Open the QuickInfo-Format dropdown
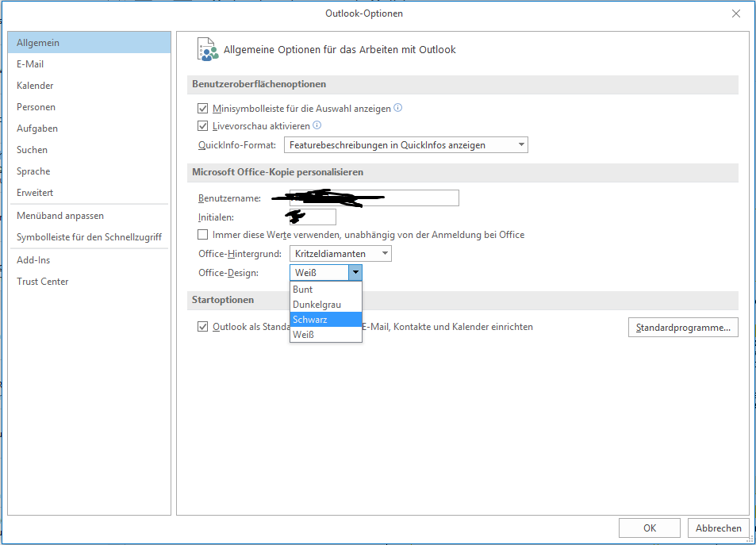Screen dimensions: 756x545 click(x=406, y=144)
